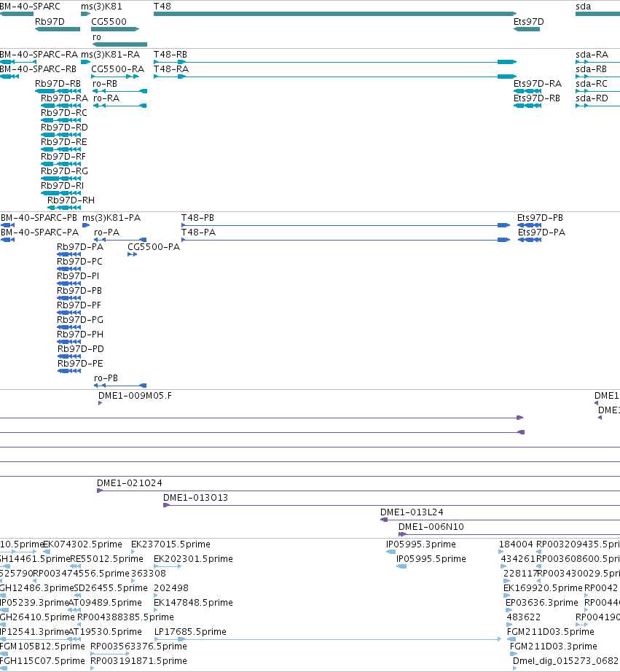The image size is (620, 672).
Task: Open EST RP003563376.5prime
Action: click(x=139, y=646)
